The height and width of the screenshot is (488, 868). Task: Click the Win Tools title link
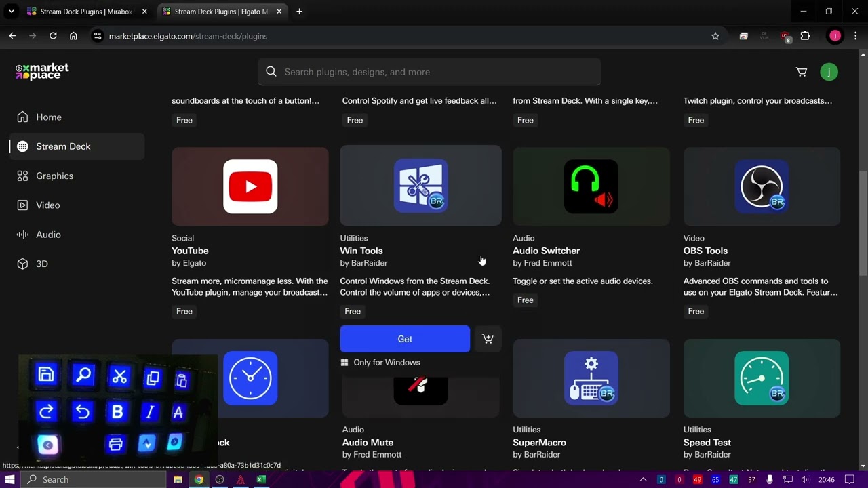click(x=361, y=251)
